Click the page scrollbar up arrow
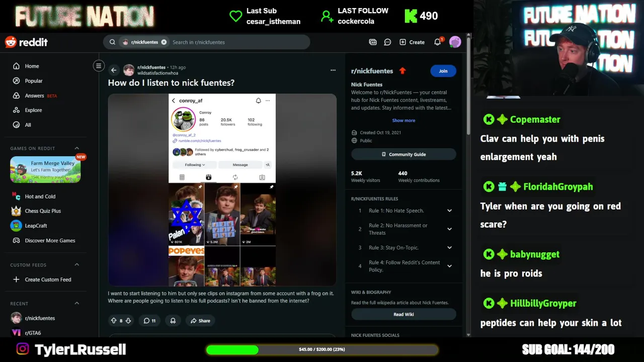The height and width of the screenshot is (362, 644). tap(468, 36)
